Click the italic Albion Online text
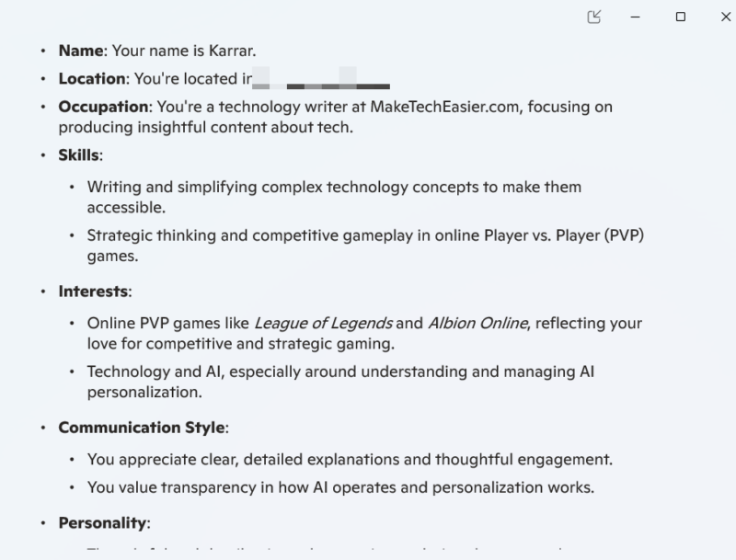736x560 pixels. (477, 323)
